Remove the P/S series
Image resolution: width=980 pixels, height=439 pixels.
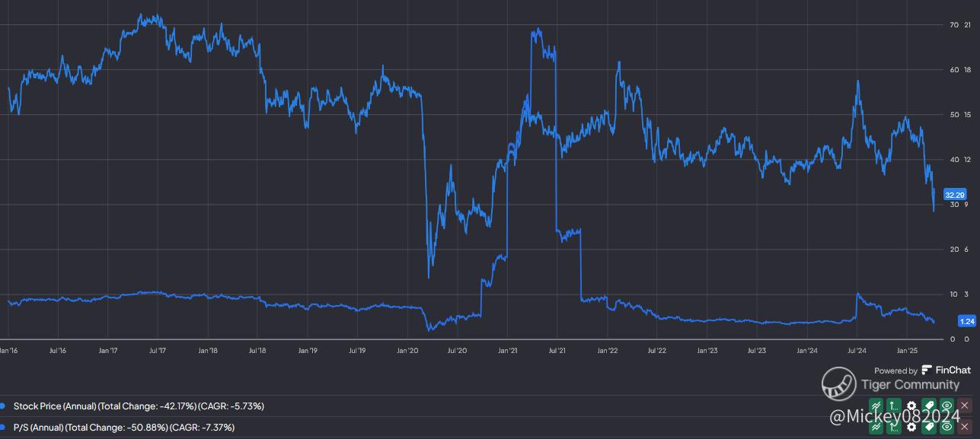[965, 427]
